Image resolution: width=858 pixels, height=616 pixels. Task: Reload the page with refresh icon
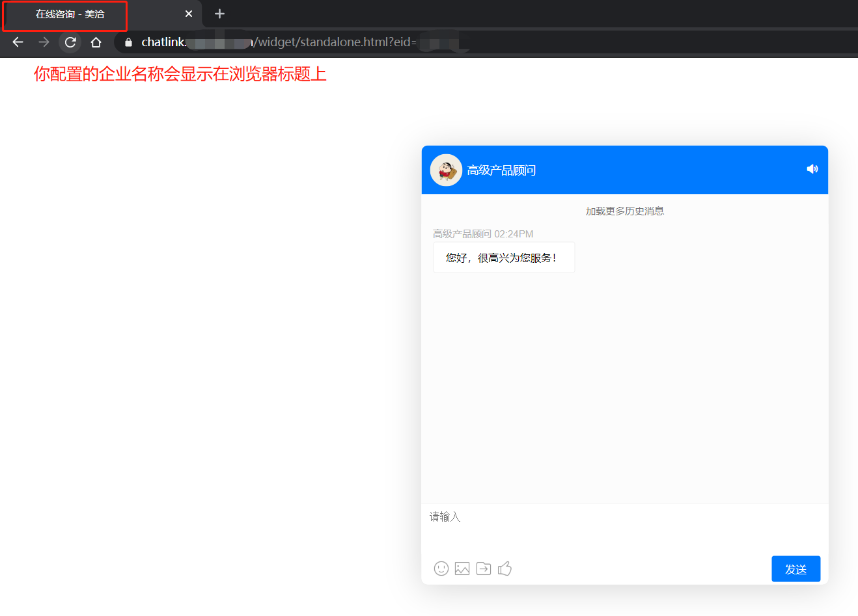(x=70, y=42)
